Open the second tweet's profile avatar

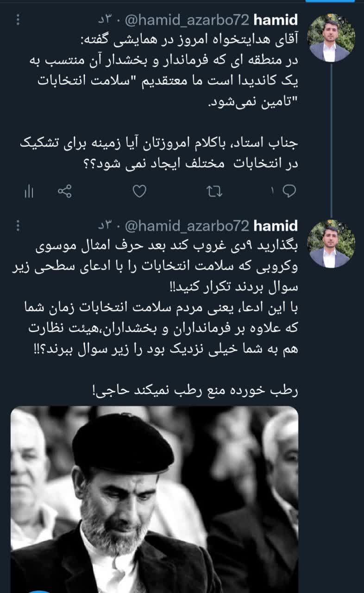click(332, 244)
